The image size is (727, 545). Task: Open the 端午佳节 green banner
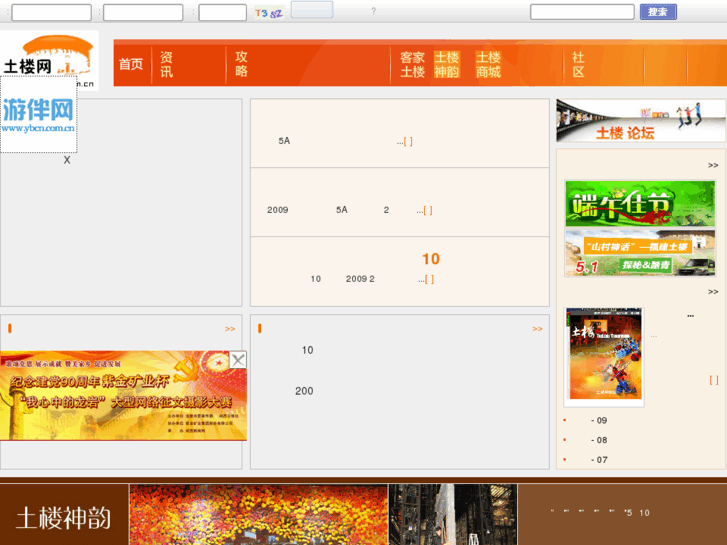click(640, 204)
